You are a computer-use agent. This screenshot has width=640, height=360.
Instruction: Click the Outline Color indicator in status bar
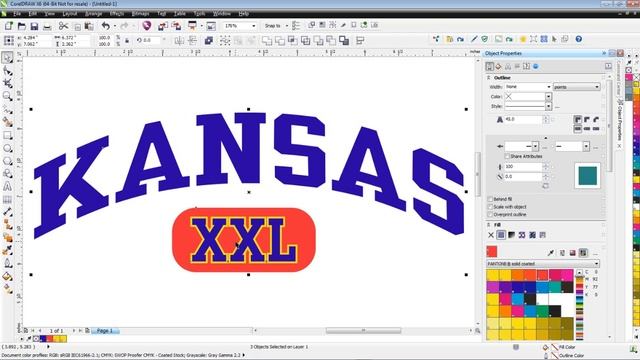point(564,356)
